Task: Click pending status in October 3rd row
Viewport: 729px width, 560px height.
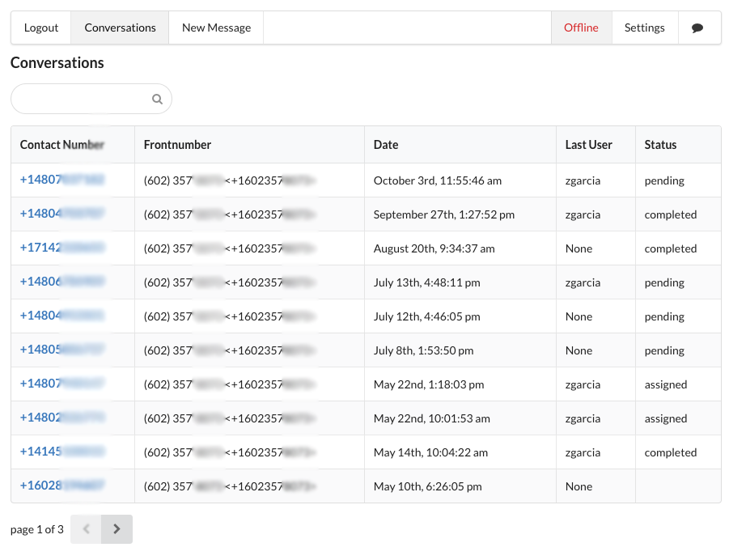Action: [664, 180]
